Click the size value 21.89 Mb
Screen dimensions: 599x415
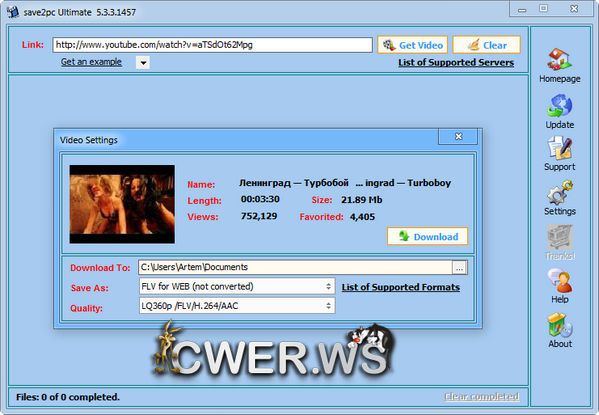pos(361,200)
